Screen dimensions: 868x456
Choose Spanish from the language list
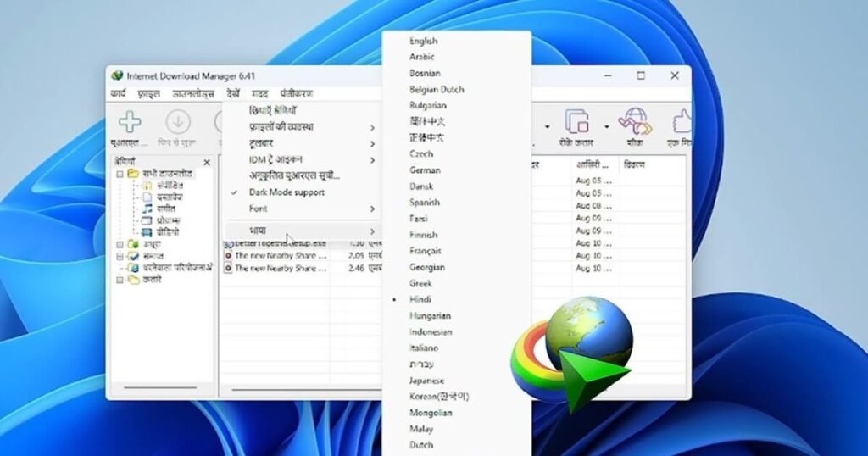click(x=425, y=203)
